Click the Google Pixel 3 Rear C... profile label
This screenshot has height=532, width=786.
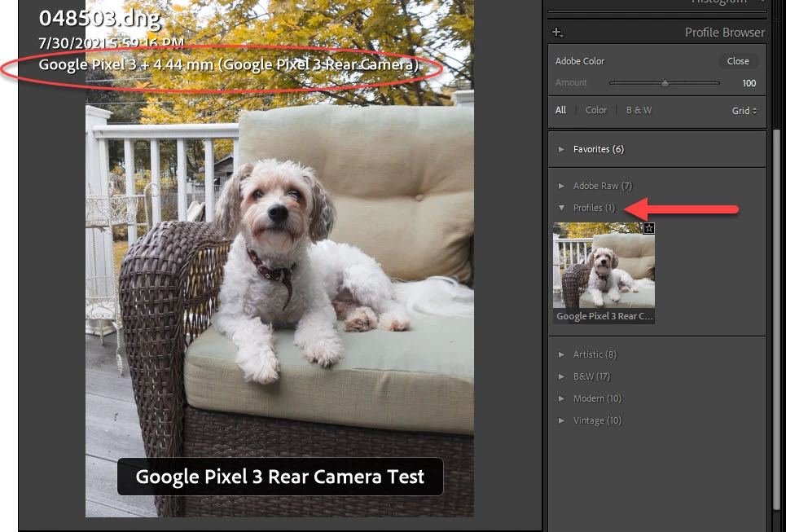pos(604,316)
